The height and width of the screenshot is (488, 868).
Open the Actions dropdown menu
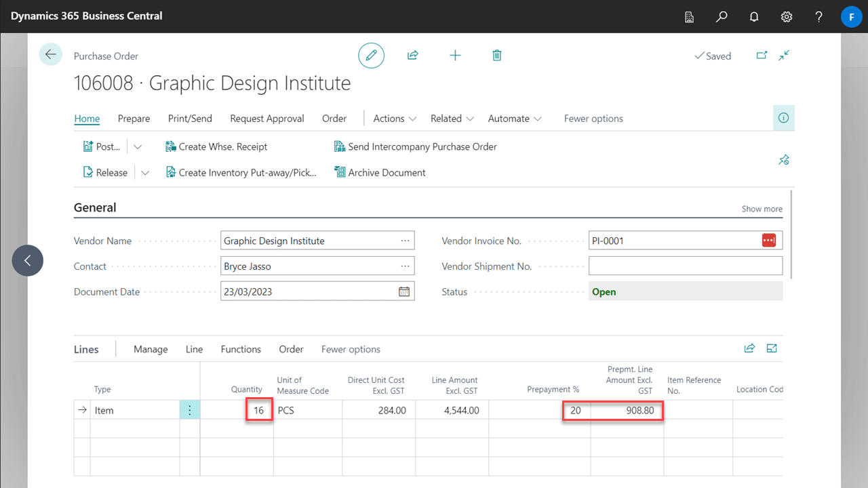(395, 119)
